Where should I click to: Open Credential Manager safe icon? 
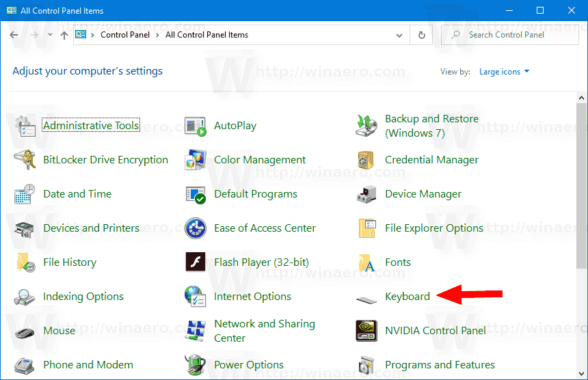[x=366, y=160]
